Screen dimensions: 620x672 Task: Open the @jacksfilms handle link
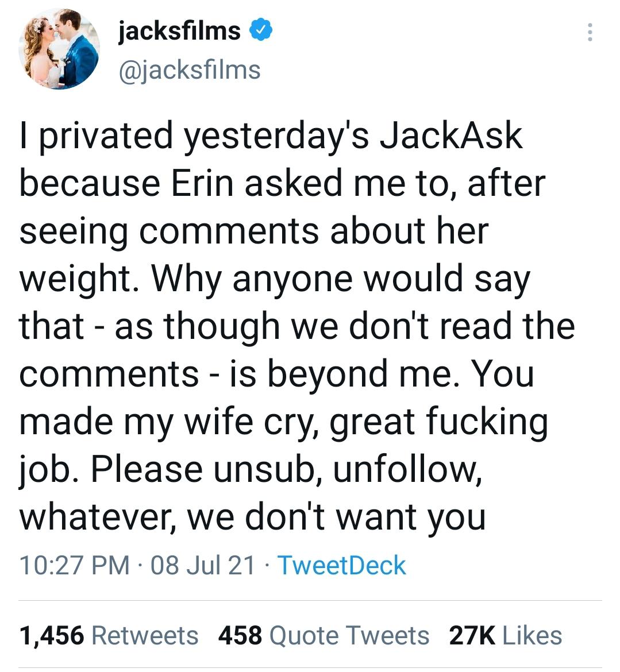190,70
